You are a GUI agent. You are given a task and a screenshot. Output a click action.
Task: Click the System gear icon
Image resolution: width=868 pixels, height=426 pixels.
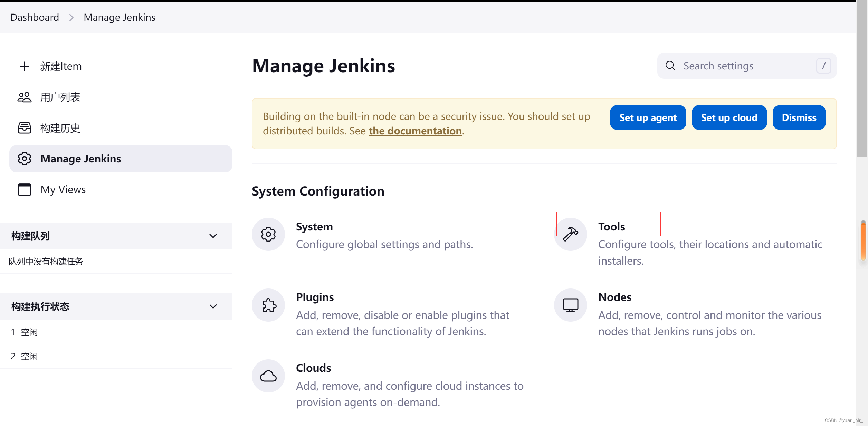pyautogui.click(x=268, y=234)
